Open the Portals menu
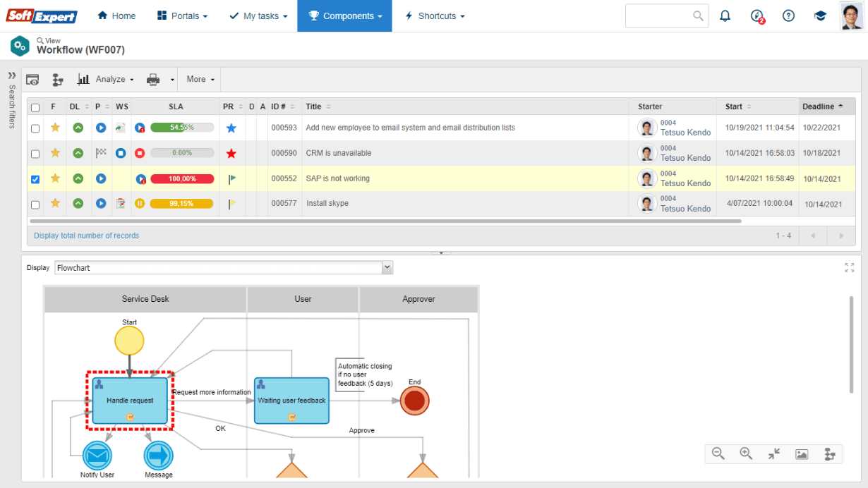 coord(182,16)
